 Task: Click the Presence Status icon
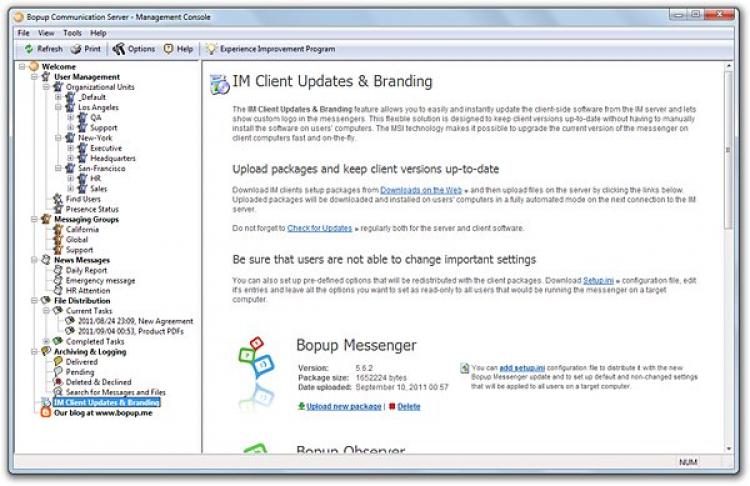coord(58,209)
